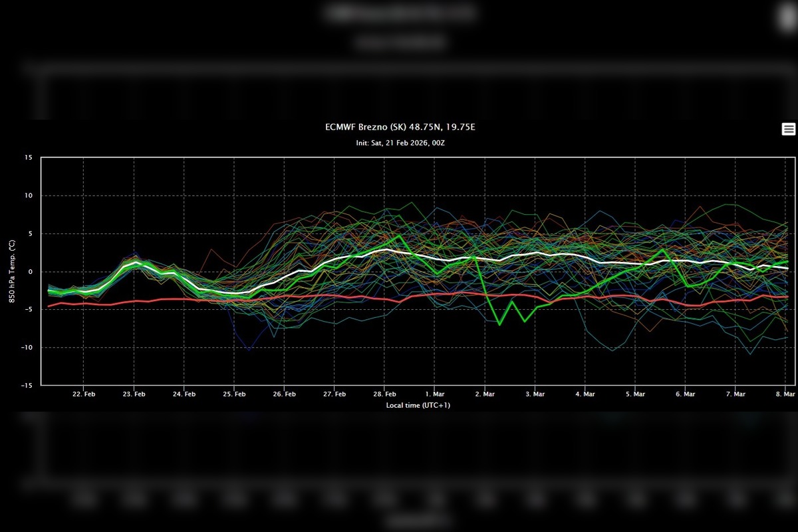Select the 28. Feb date label
The width and height of the screenshot is (798, 532).
pyautogui.click(x=384, y=394)
